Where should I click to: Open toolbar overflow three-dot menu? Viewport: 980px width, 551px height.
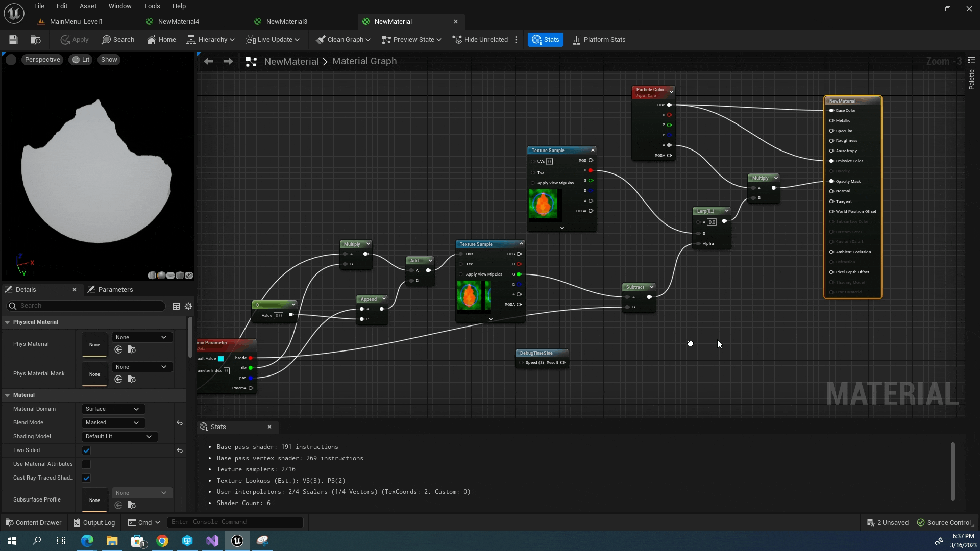click(x=516, y=39)
